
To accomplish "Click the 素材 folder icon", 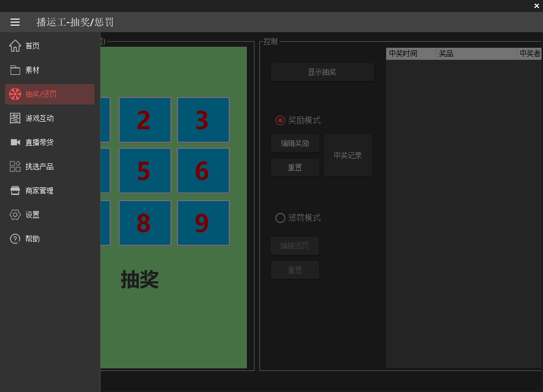I will pyautogui.click(x=15, y=70).
